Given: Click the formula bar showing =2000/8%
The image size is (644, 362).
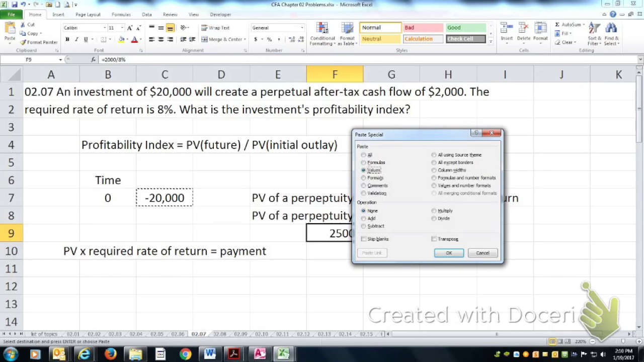Looking at the screenshot, I should tap(367, 60).
